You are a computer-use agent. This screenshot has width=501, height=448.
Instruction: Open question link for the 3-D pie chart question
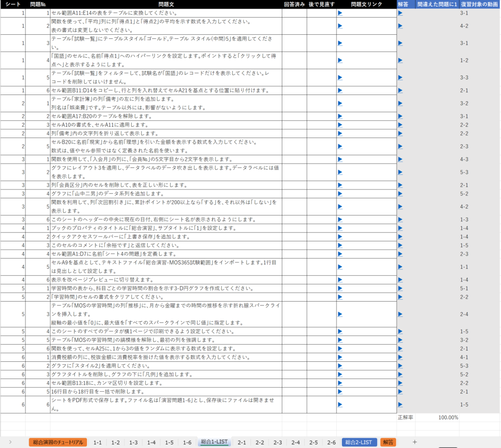[340, 288]
